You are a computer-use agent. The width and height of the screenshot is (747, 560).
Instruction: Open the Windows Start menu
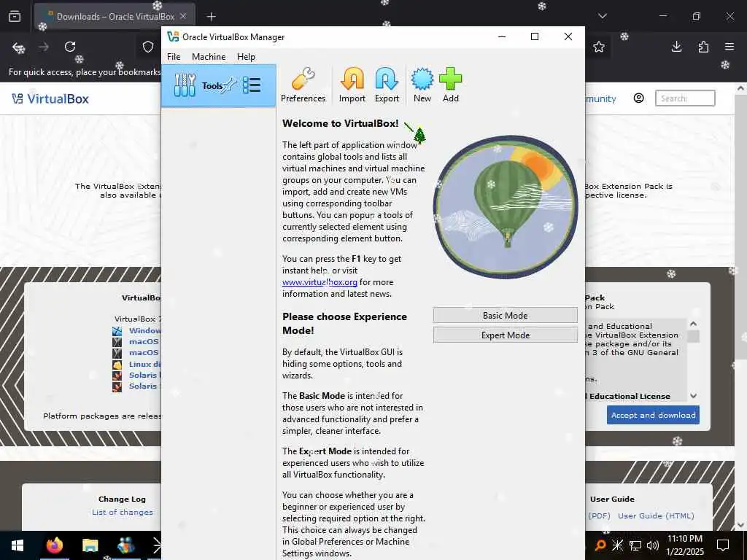click(18, 545)
